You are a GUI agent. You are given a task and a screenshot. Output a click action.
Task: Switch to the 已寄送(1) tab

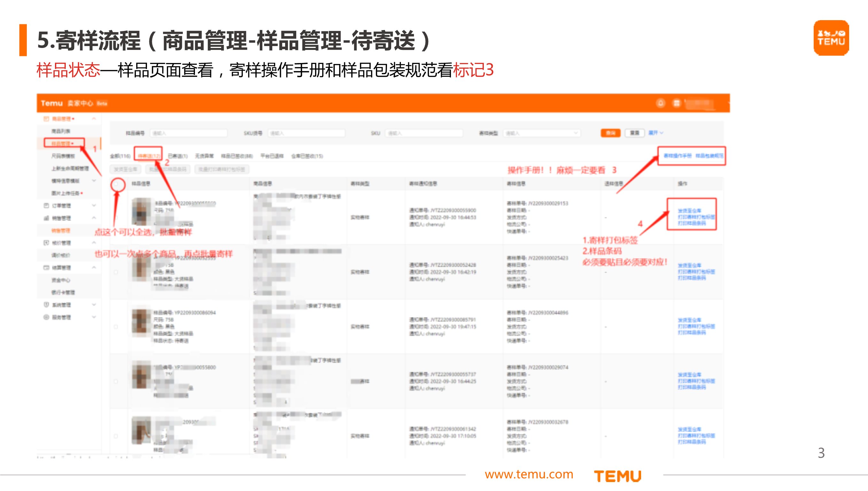tap(178, 156)
